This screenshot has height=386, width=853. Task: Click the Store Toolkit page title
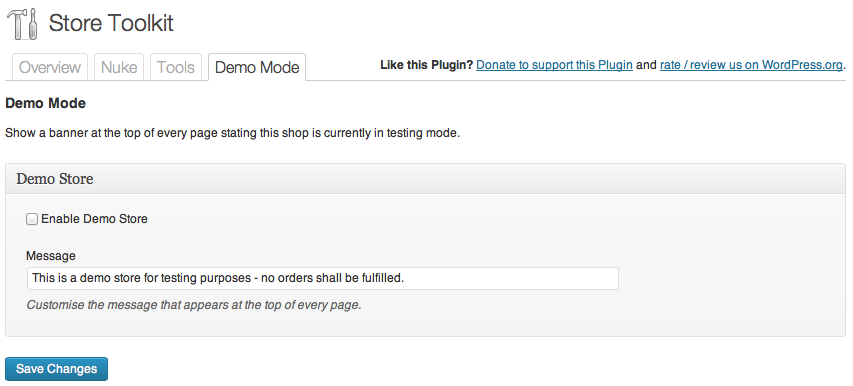point(111,23)
